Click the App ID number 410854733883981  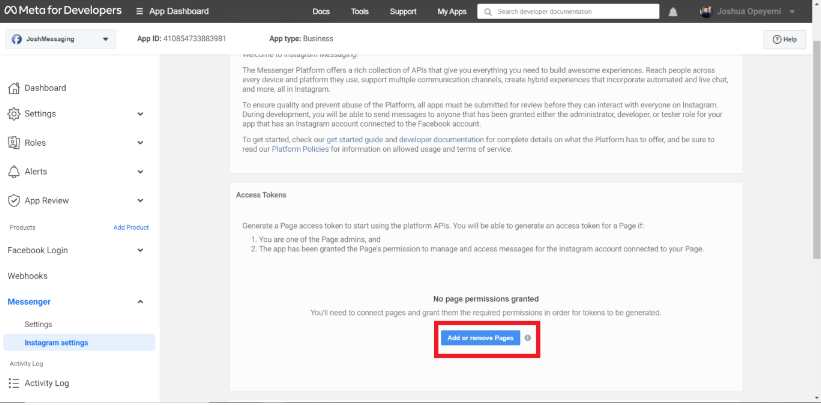click(195, 39)
